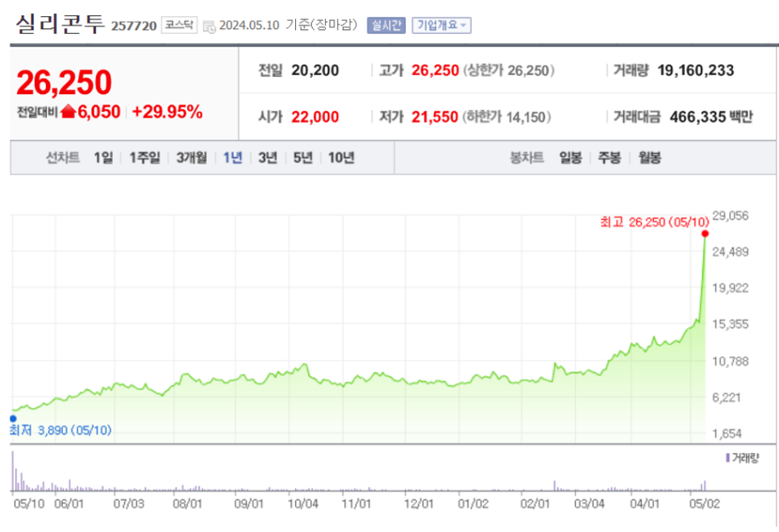Click the 11/01 date axis label
The height and width of the screenshot is (532, 779).
(x=356, y=504)
